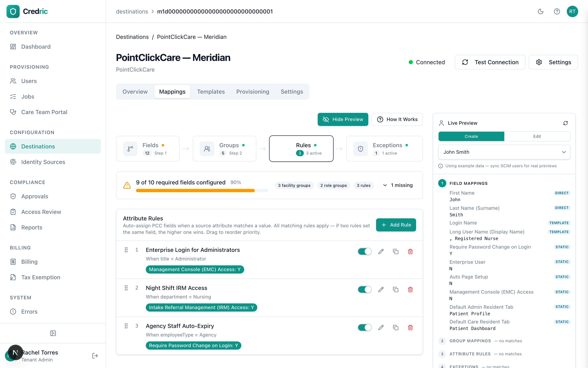Click the 3 facility groups chip

294,185
